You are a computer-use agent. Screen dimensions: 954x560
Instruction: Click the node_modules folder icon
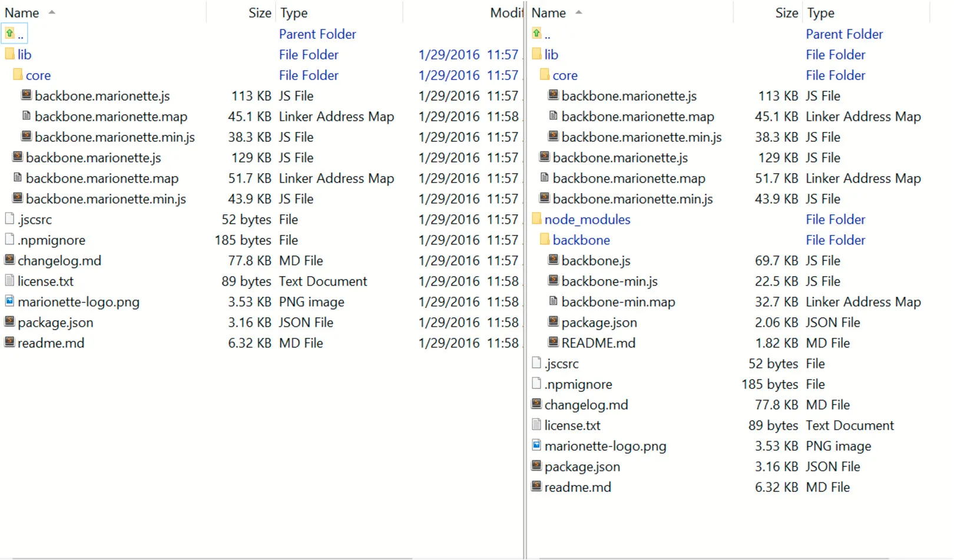[536, 218]
